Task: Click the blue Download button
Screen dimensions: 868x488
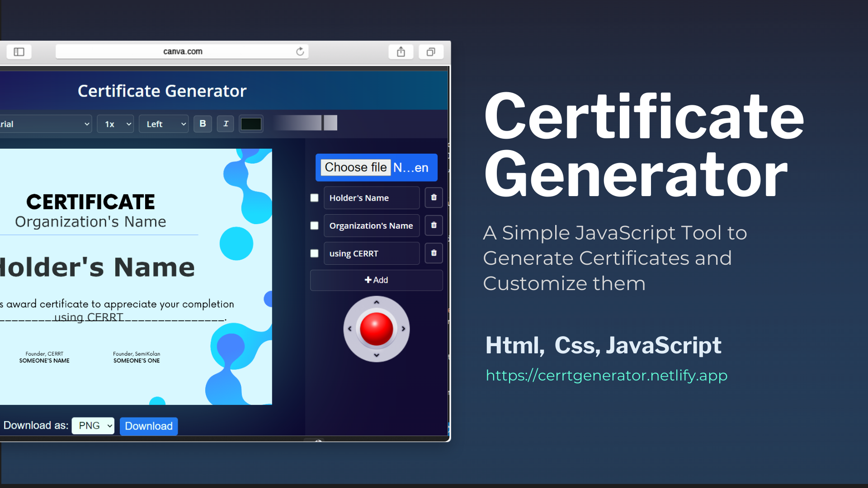Action: 148,426
